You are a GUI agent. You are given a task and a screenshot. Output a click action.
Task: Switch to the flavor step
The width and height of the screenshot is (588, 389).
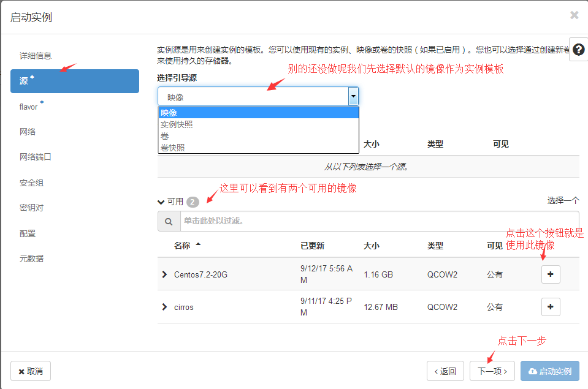pos(29,107)
